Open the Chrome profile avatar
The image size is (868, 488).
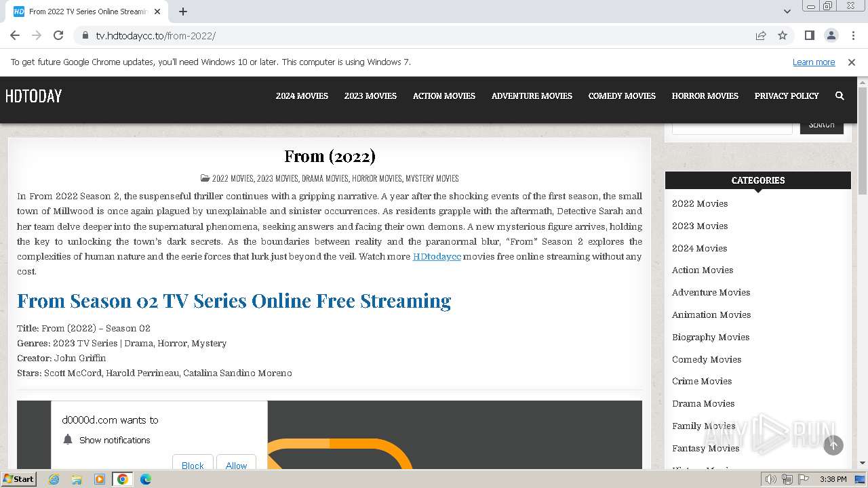click(831, 35)
